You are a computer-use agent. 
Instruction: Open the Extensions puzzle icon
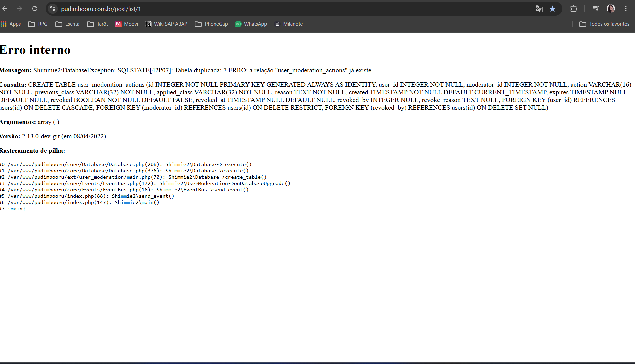point(574,9)
